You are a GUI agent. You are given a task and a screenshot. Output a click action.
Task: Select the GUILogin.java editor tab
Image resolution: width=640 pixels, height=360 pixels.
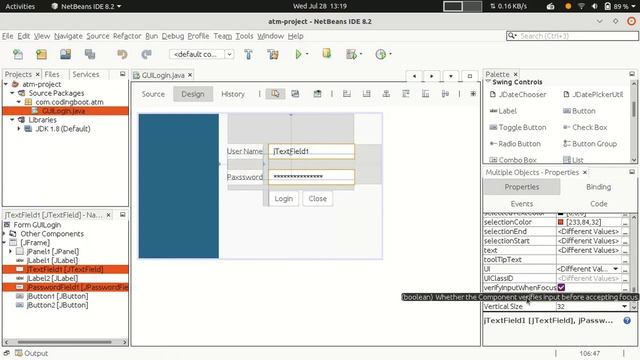[x=162, y=75]
